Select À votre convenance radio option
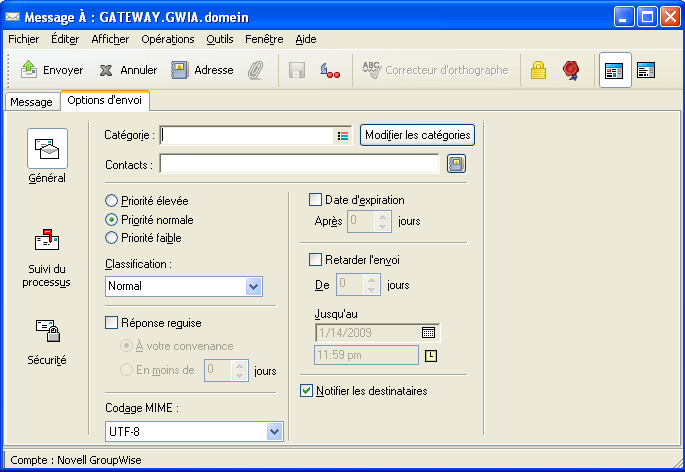Image resolution: width=685 pixels, height=472 pixels. pos(126,346)
